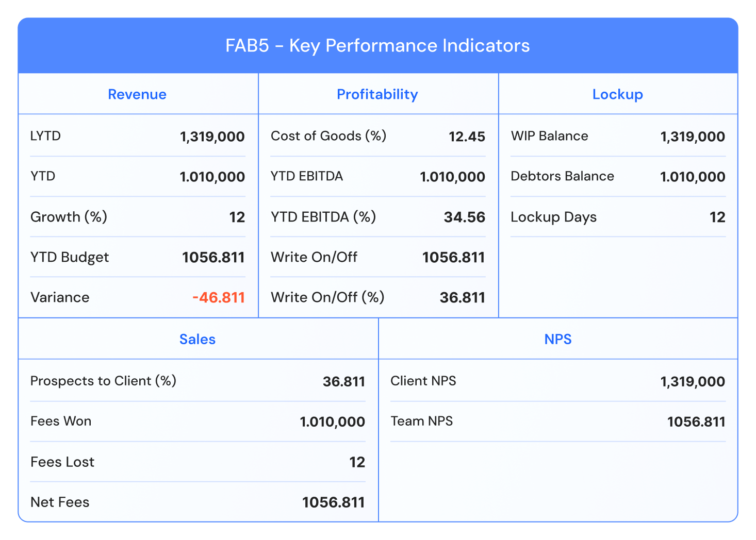Click the Write On/Off (%) label
Viewport: 756px width, 540px height.
click(327, 297)
